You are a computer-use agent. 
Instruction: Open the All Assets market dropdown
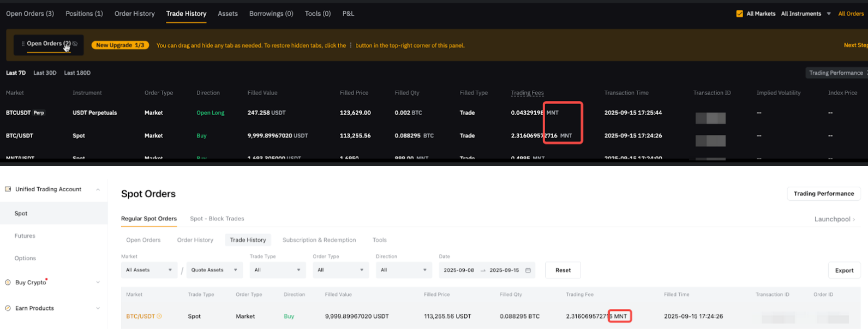pyautogui.click(x=149, y=270)
